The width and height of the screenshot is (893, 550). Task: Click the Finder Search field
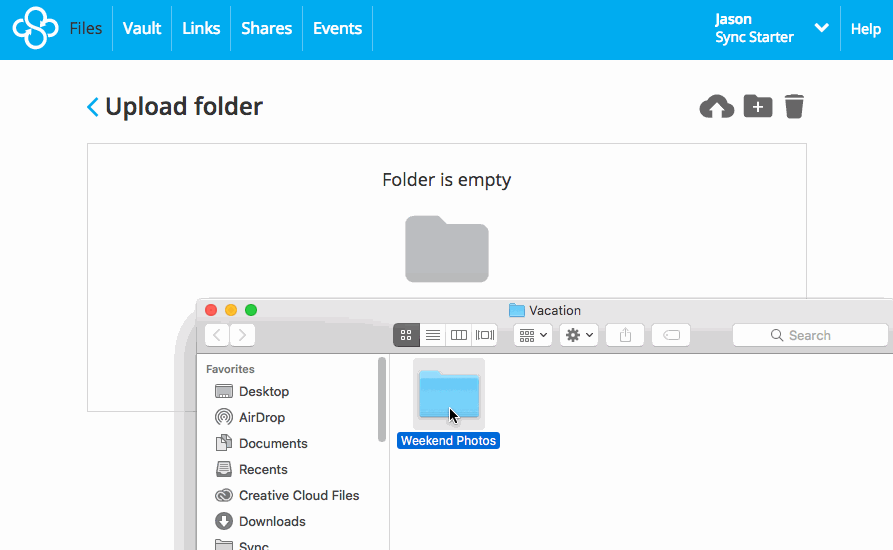point(810,335)
